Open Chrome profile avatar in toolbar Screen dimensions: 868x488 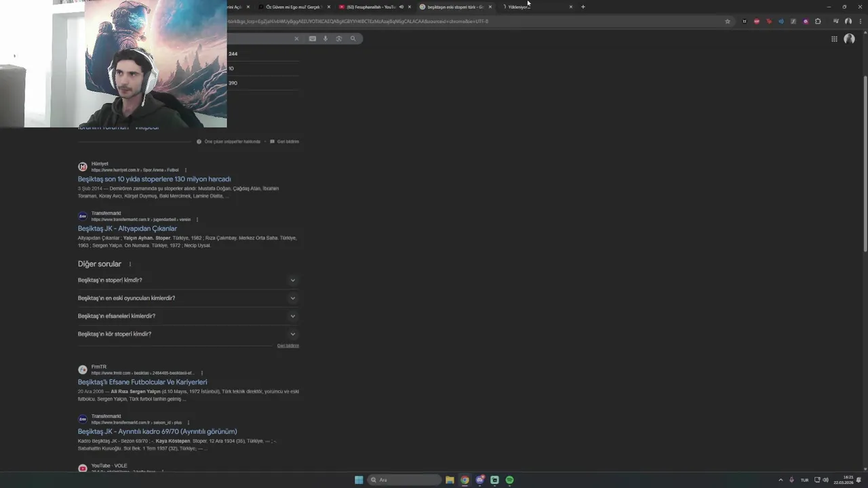(x=848, y=21)
